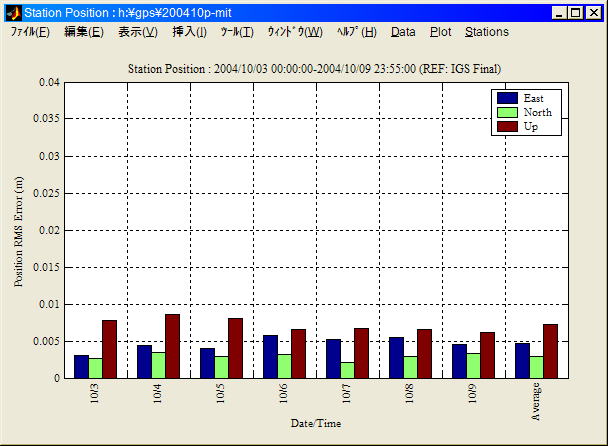Image resolution: width=608 pixels, height=446 pixels.
Task: Open the Data menu
Action: (x=403, y=32)
